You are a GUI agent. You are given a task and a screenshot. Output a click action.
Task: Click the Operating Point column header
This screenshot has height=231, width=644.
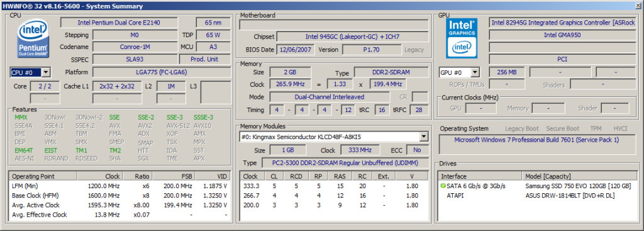[x=43, y=176]
